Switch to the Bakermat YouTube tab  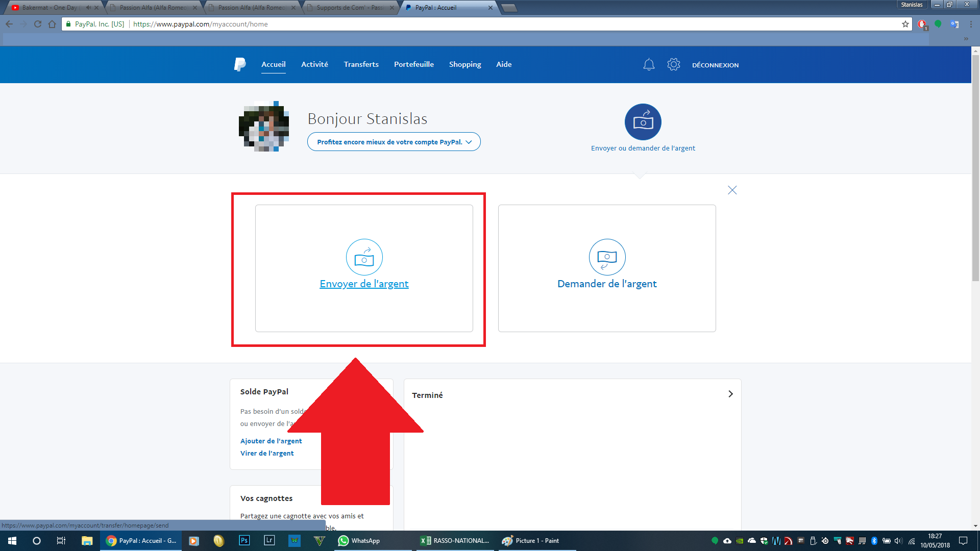click(x=51, y=8)
